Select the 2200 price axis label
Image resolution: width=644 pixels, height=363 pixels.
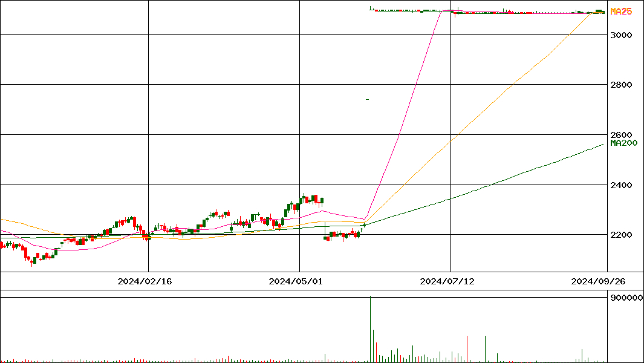pyautogui.click(x=621, y=235)
